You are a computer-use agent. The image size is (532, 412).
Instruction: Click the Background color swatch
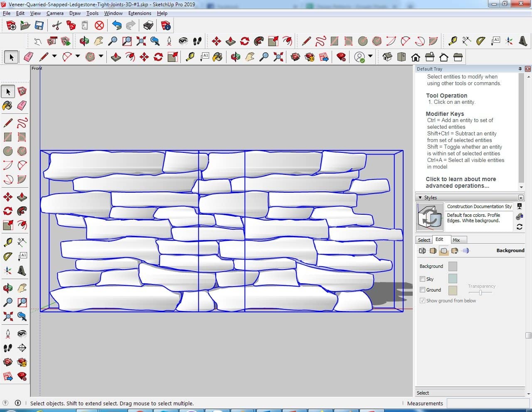(453, 266)
